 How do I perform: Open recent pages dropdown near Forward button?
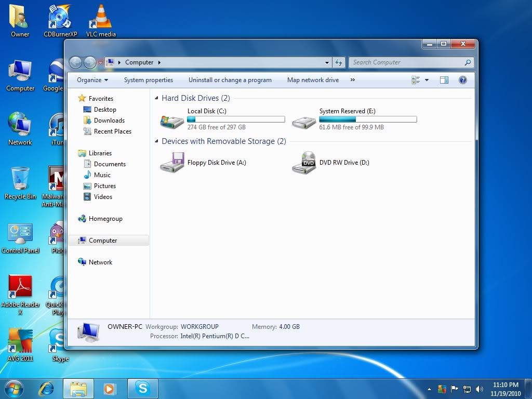100,62
